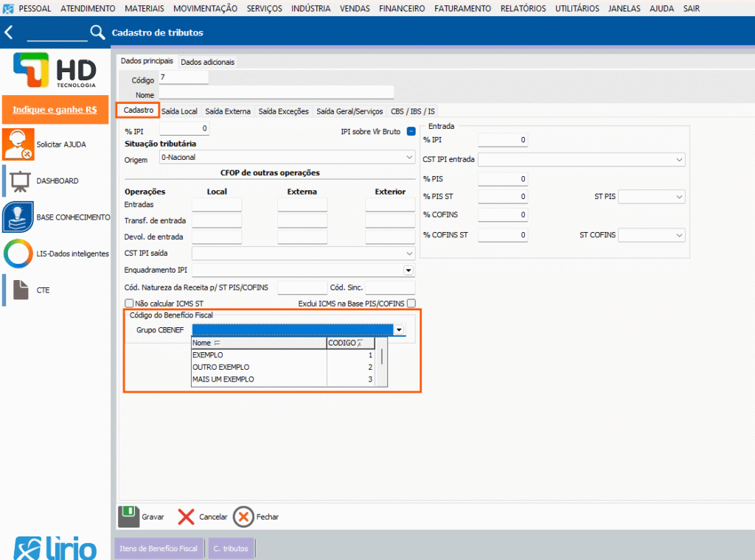
Task: Expand the ST COFINS dropdown
Action: pos(678,235)
